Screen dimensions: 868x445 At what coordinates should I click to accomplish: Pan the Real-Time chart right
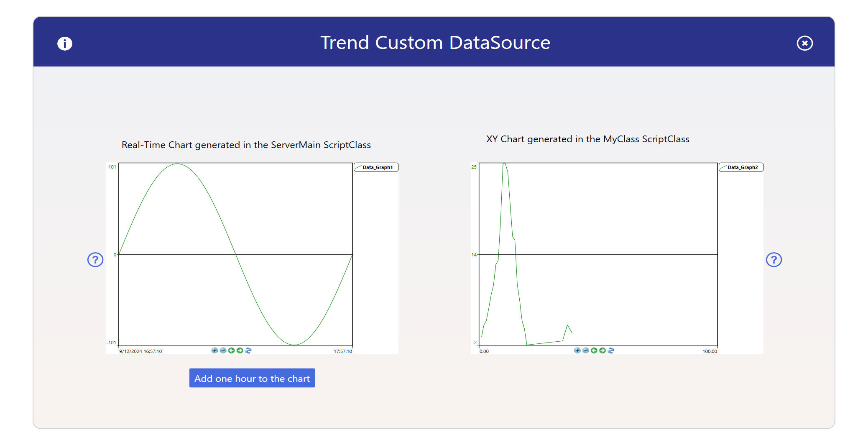240,350
